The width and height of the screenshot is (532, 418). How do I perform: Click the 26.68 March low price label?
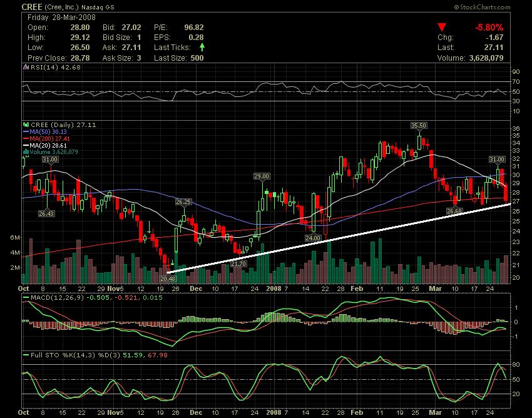454,211
